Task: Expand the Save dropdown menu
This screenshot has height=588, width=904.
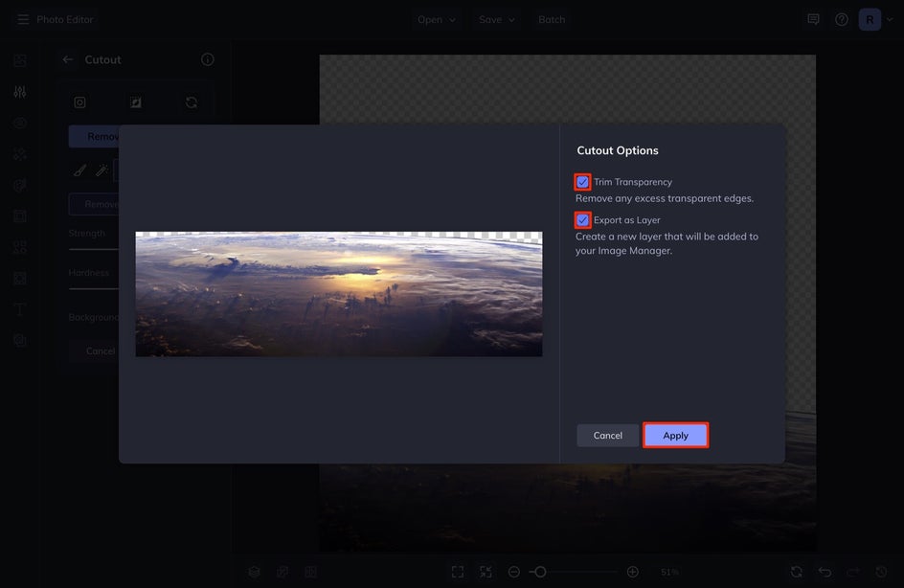Action: [x=496, y=19]
